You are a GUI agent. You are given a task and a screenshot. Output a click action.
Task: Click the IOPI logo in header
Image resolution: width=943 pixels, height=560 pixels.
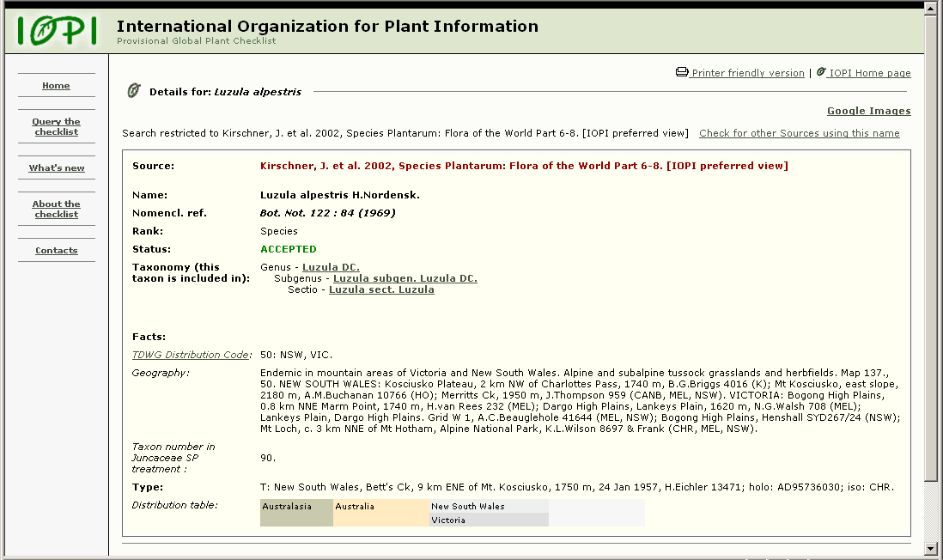tap(57, 31)
